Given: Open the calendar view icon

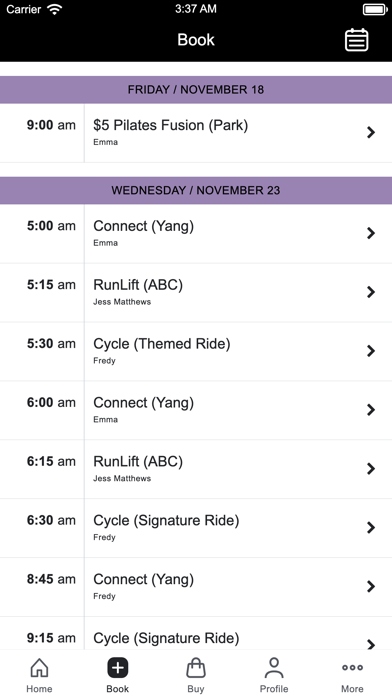Looking at the screenshot, I should tap(356, 40).
